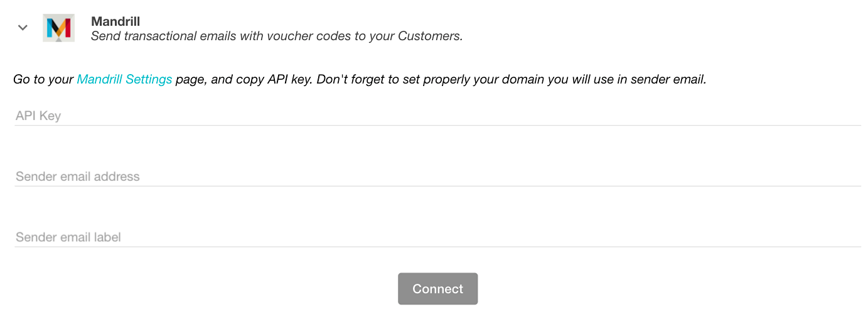Follow the teal Mandrill Settings hyperlink
The image size is (868, 319).
(124, 80)
